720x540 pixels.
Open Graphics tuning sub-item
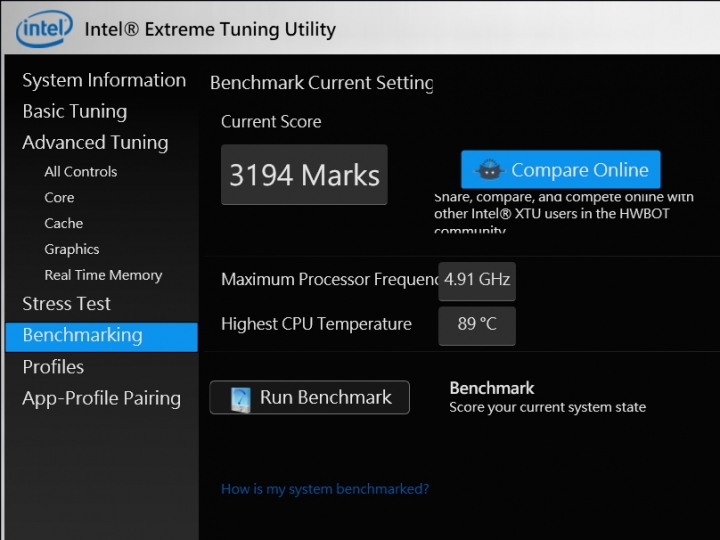coord(72,249)
